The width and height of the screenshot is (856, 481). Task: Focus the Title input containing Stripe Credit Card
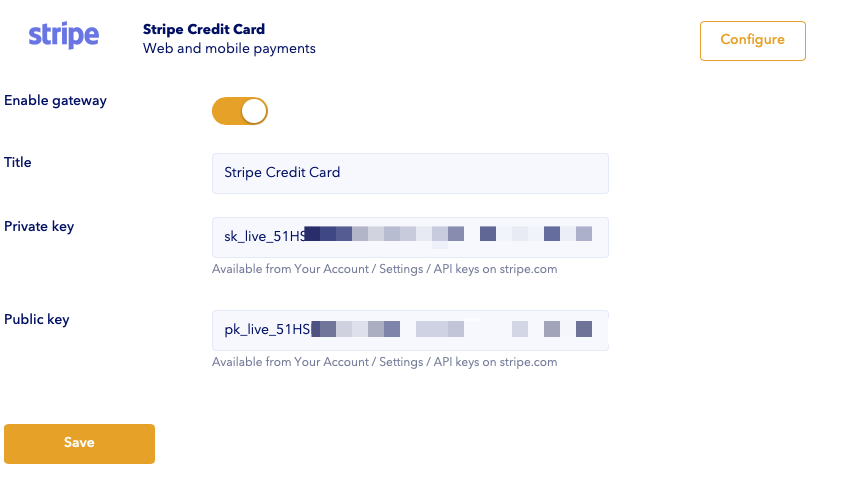411,174
